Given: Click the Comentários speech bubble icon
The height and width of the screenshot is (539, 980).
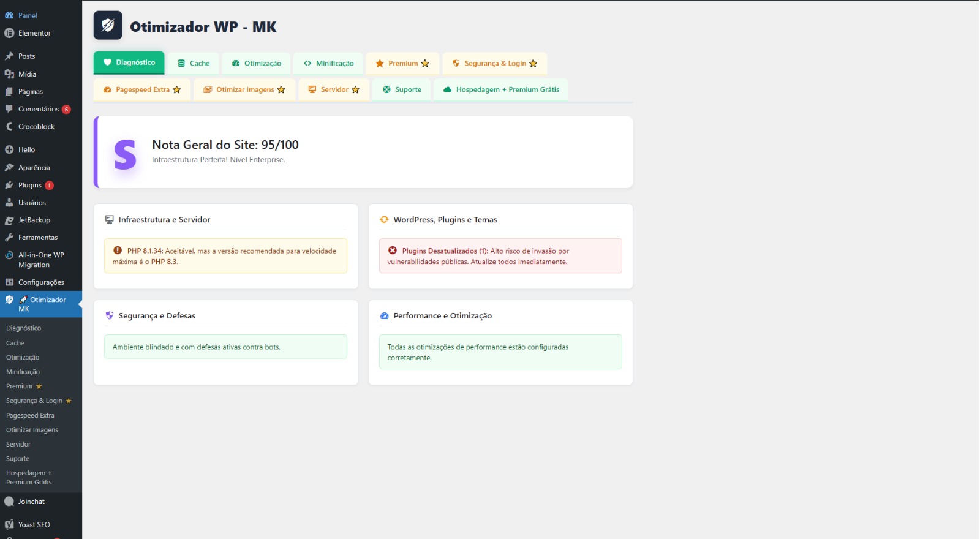Looking at the screenshot, I should 9,109.
